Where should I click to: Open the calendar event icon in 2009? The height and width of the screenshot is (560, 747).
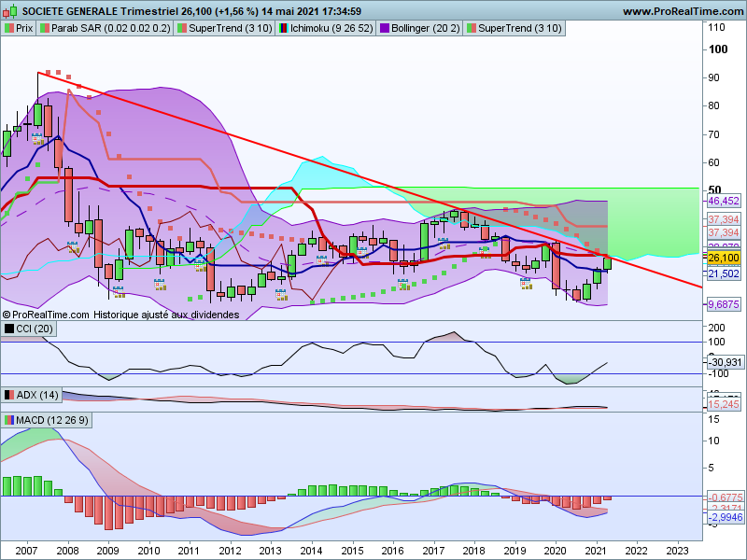pyautogui.click(x=119, y=292)
